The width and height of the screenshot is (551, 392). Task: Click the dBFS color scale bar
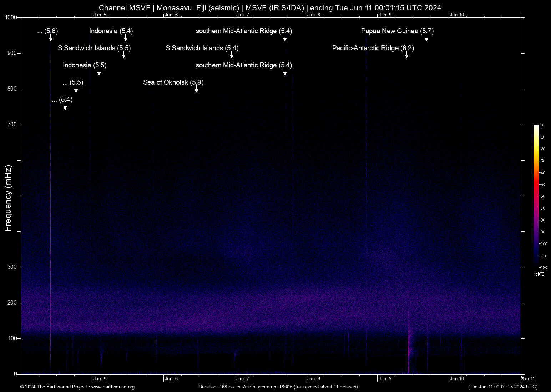[536, 196]
